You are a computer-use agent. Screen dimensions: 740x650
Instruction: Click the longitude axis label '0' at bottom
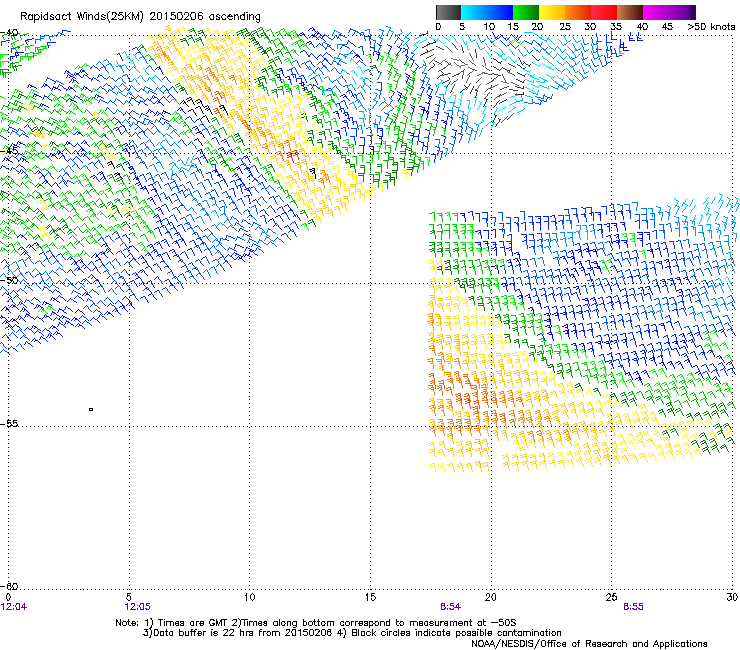[x=8, y=598]
